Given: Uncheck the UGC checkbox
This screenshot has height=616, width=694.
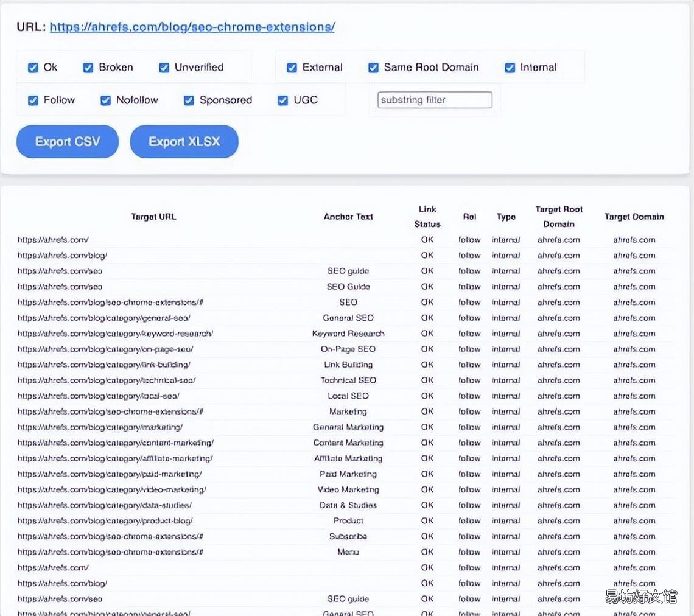Looking at the screenshot, I should tap(282, 100).
